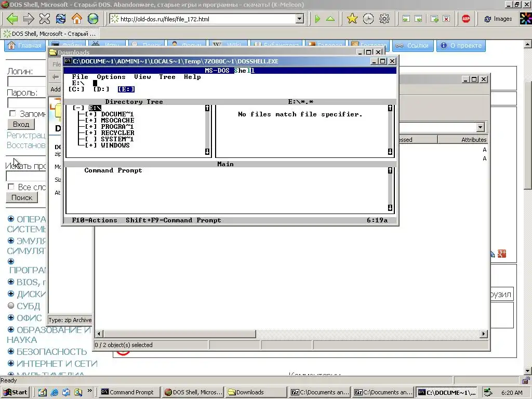Reload the page with the refresh icon
Screen dimensions: 532x399
coord(61,19)
